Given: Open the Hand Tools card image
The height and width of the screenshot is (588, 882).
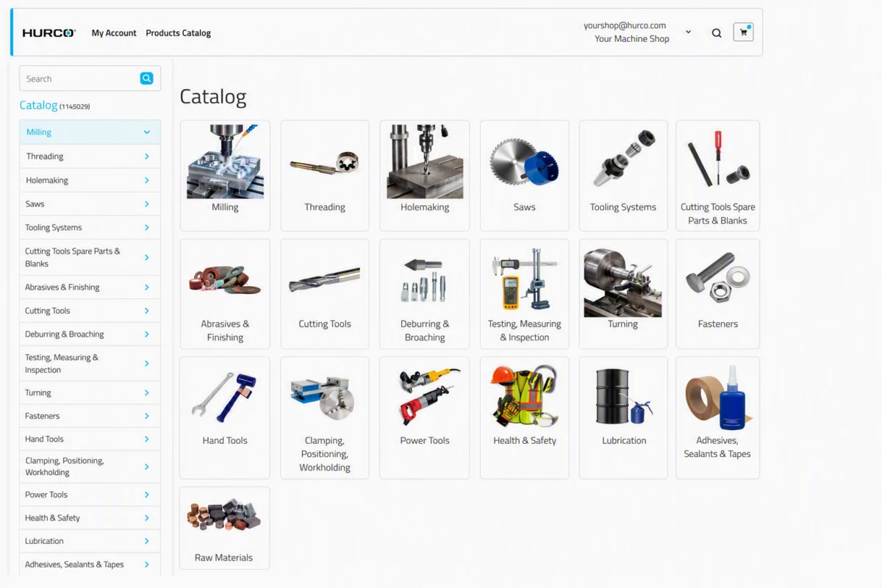Looking at the screenshot, I should pos(223,397).
